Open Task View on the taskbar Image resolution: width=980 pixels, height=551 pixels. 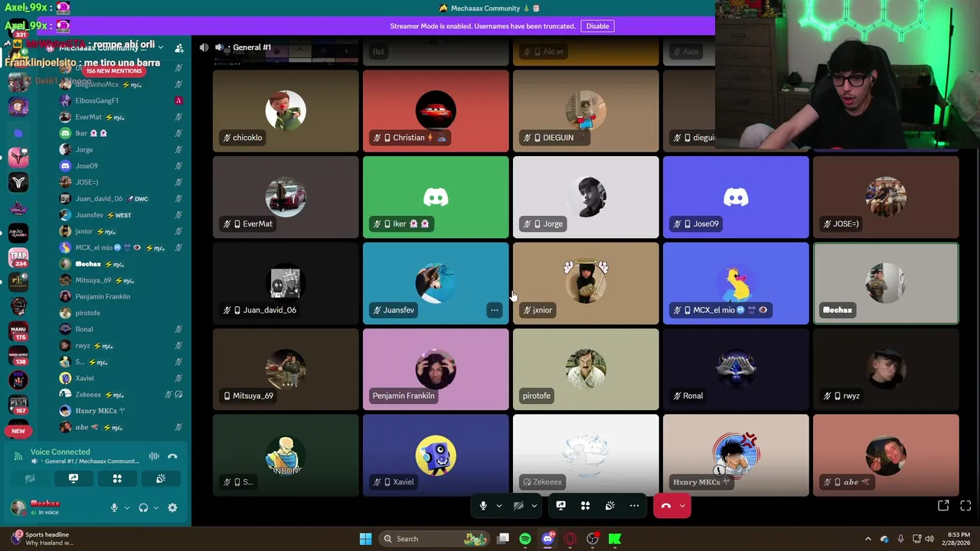(x=503, y=539)
